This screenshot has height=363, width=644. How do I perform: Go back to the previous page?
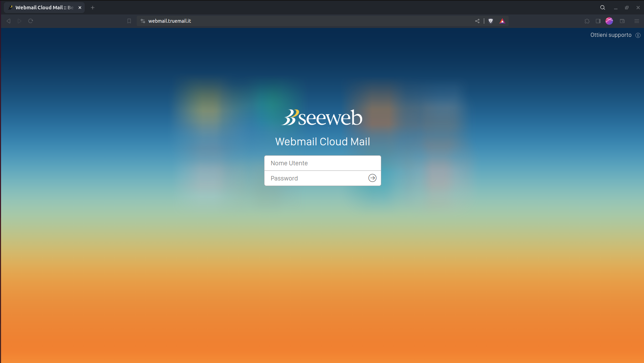coord(9,21)
